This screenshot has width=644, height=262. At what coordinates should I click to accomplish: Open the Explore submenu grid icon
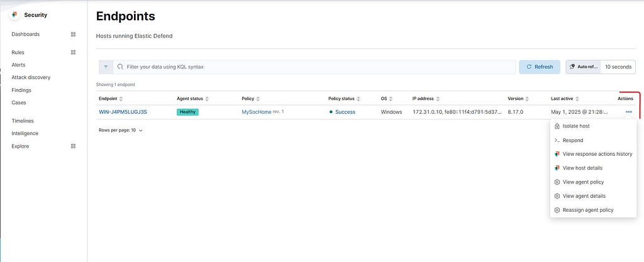73,146
